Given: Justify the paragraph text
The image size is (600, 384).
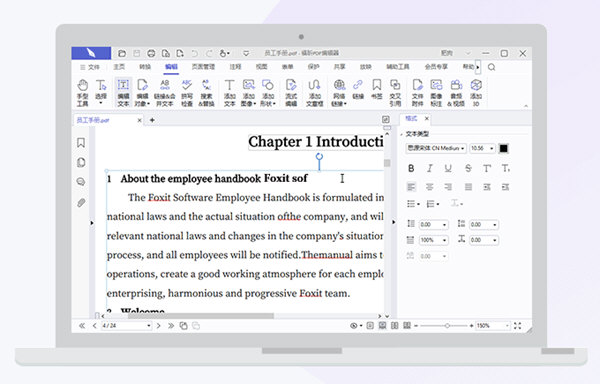Looking at the screenshot, I should tap(468, 187).
